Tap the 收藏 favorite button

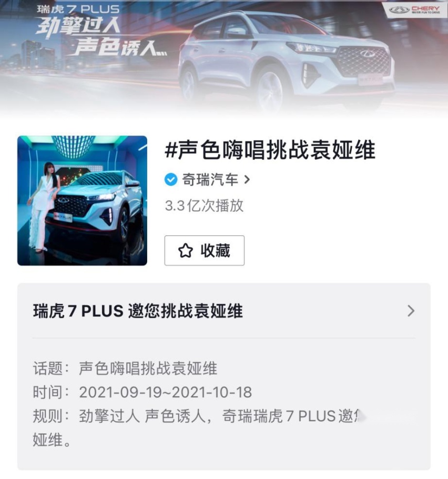click(x=205, y=251)
